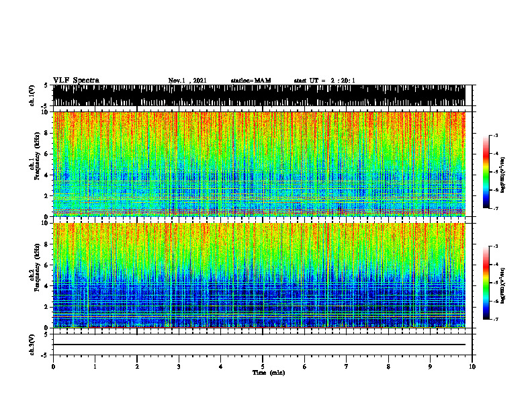The width and height of the screenshot is (532, 411).
Task: Click the "Time (min)" x-axis label
Action: (269, 373)
